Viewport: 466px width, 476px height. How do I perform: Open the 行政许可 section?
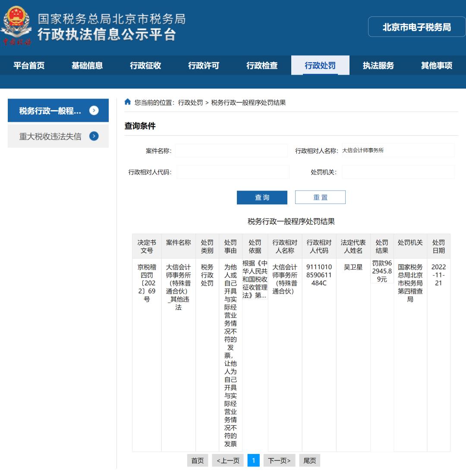tap(204, 65)
